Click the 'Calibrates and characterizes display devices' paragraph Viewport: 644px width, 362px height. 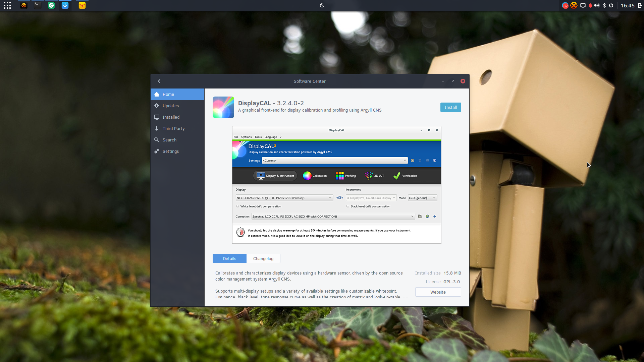[x=309, y=276]
